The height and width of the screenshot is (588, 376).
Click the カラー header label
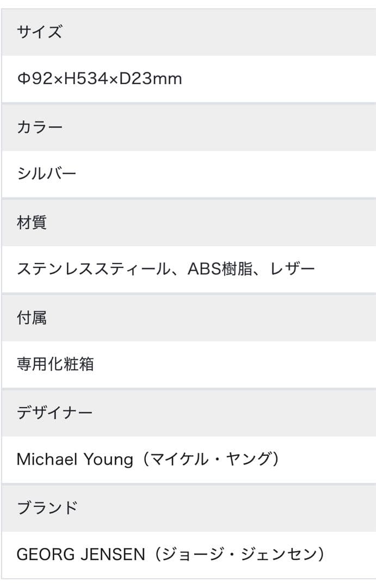[40, 127]
